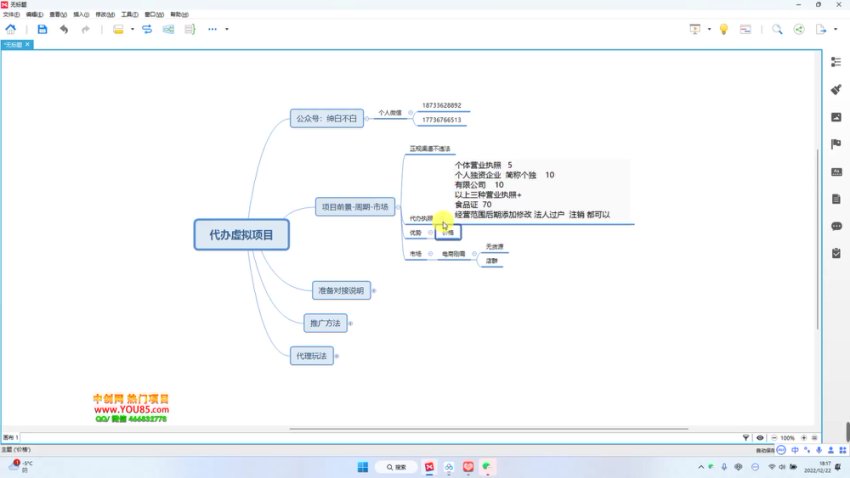Open the Comments panel in the sidebar

[836, 226]
